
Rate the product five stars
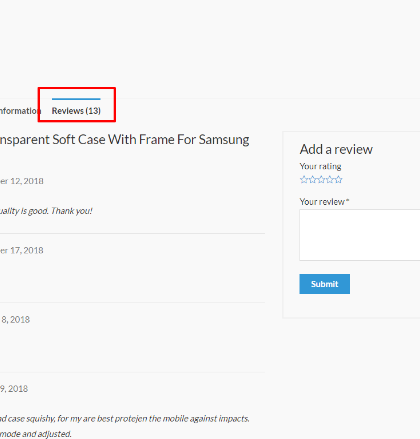tap(338, 180)
